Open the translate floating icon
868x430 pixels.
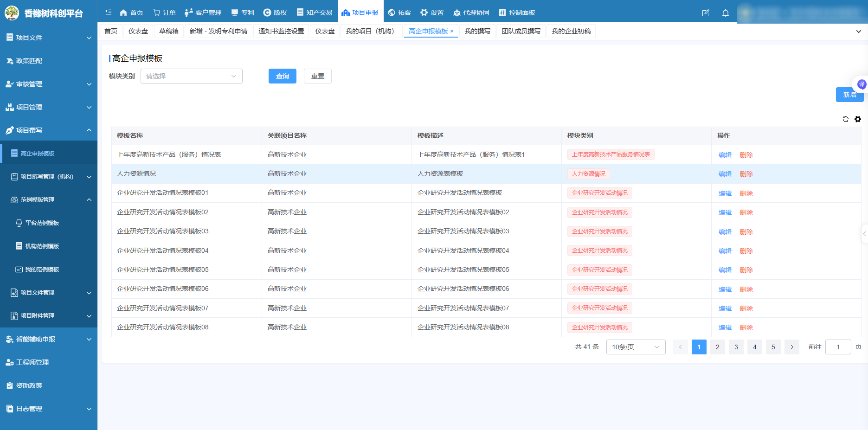(862, 84)
